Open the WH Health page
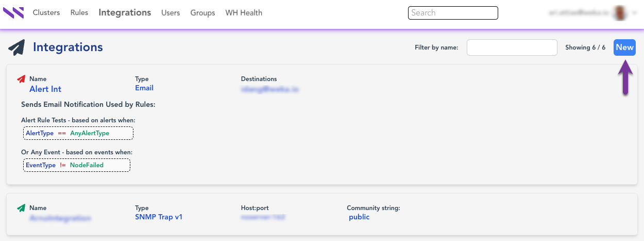The height and width of the screenshot is (241, 644). tap(244, 13)
